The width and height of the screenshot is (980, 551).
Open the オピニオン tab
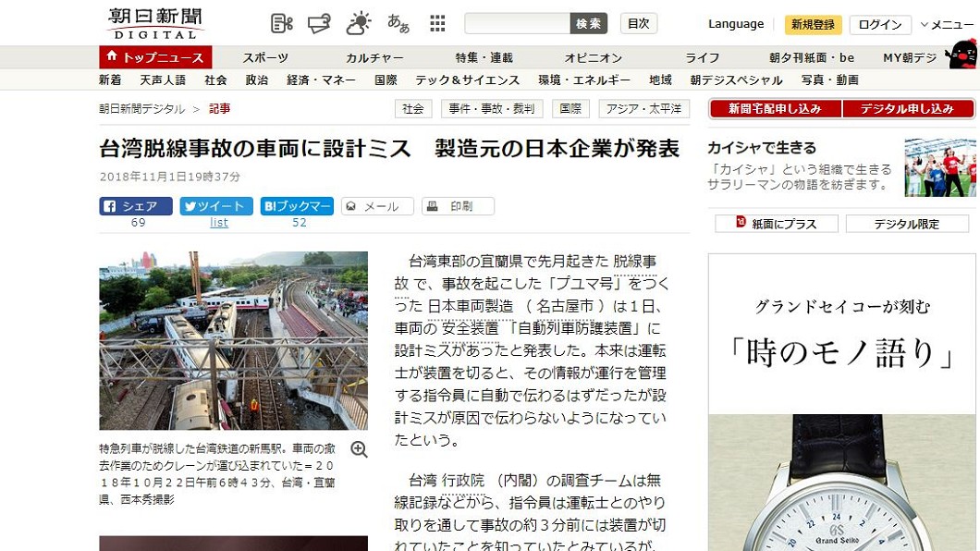pyautogui.click(x=594, y=57)
